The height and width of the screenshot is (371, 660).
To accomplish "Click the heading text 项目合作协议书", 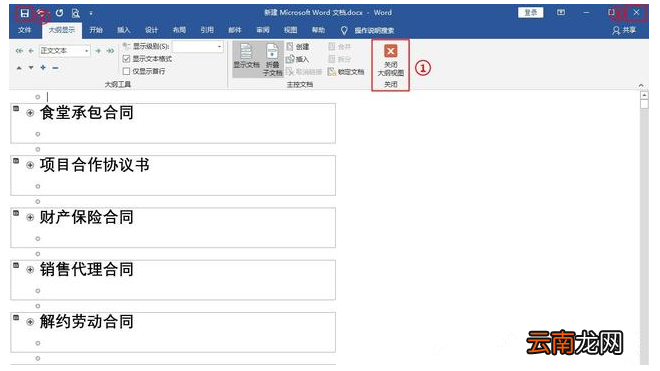I will (95, 165).
